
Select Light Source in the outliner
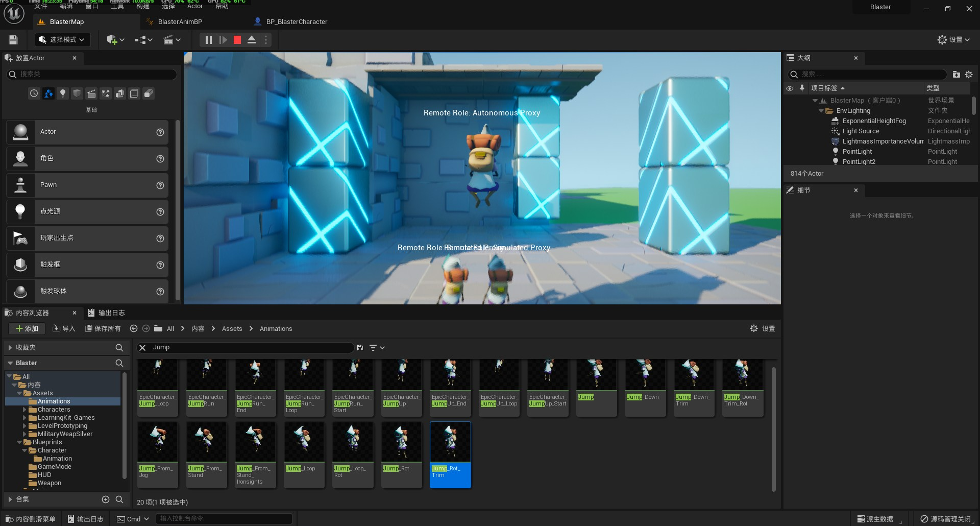[x=861, y=131]
